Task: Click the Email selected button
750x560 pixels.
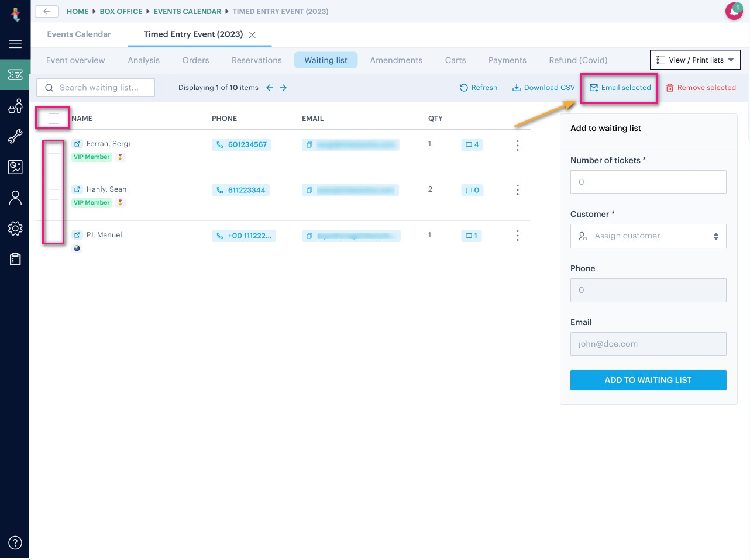Action: (x=619, y=88)
